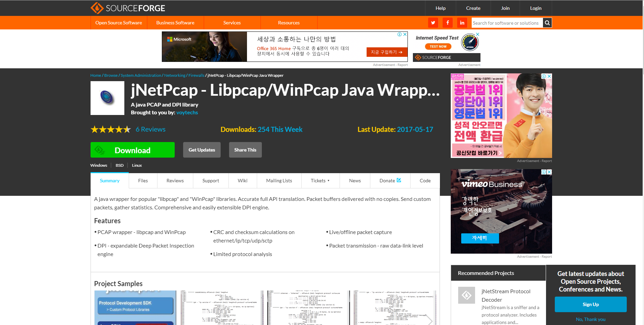Switch to the Support tab
The image size is (644, 325).
[x=211, y=181]
